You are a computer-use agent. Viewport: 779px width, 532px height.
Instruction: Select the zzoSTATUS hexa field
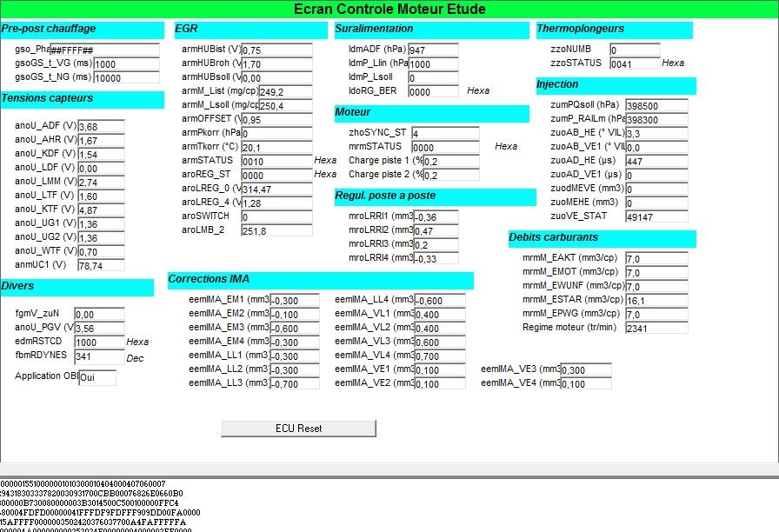pyautogui.click(x=635, y=63)
